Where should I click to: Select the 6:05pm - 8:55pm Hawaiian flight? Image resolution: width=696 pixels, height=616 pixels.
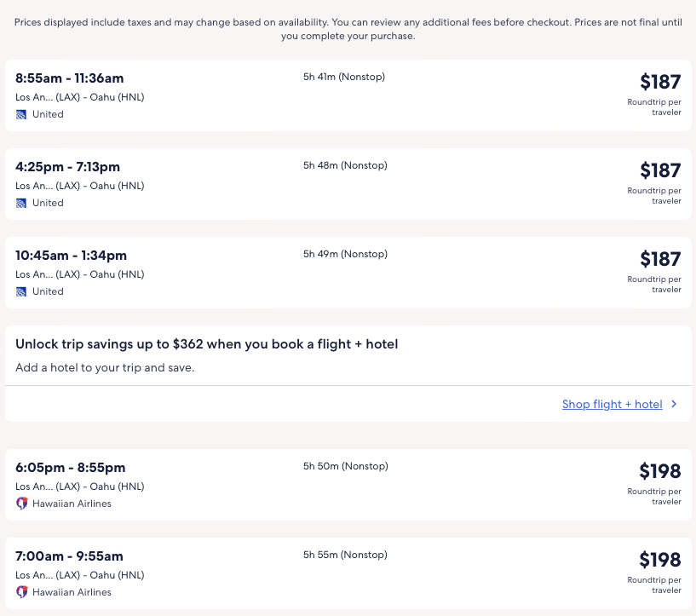coord(71,468)
